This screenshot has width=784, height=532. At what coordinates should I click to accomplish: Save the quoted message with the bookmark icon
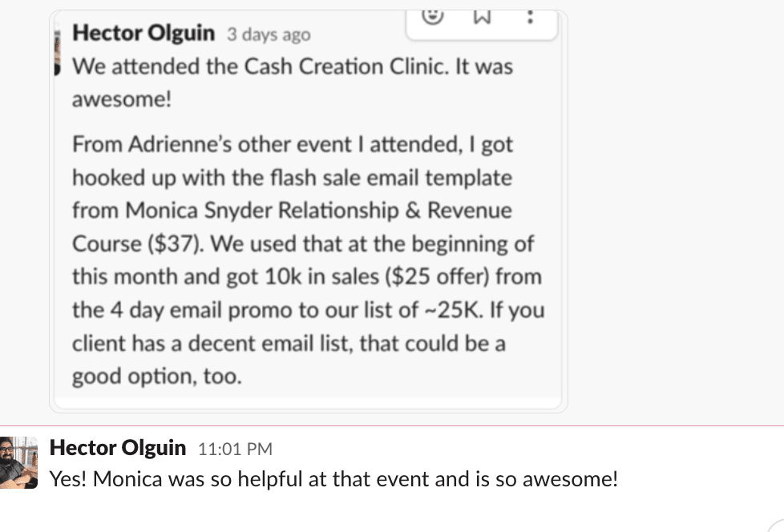(482, 17)
